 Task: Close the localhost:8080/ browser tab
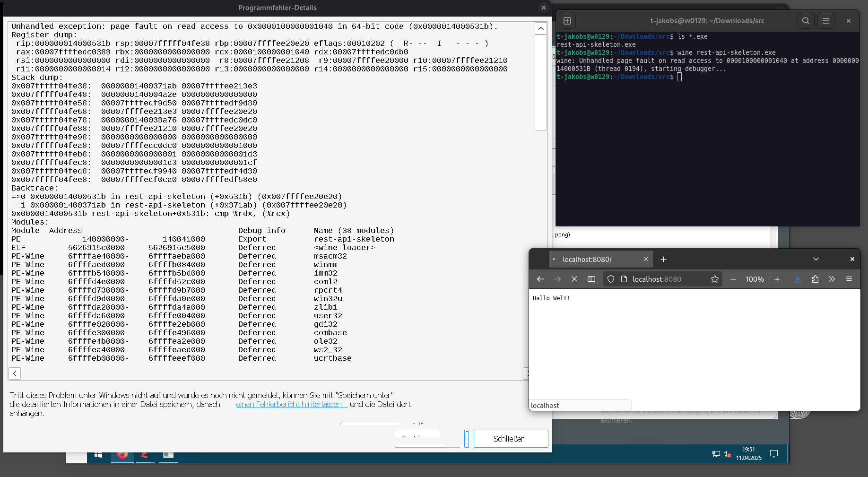[x=646, y=260]
